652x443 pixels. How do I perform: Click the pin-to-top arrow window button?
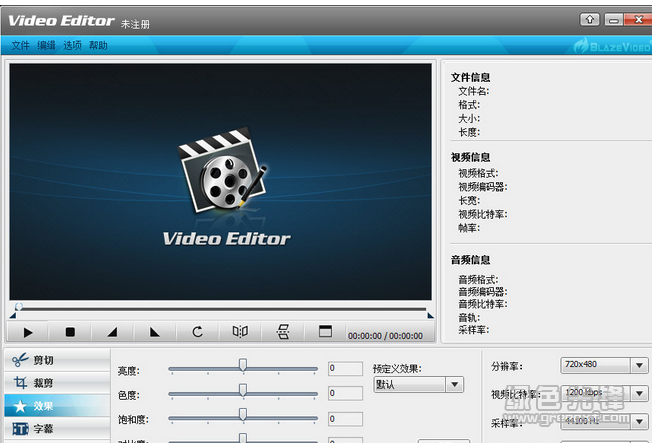point(589,19)
